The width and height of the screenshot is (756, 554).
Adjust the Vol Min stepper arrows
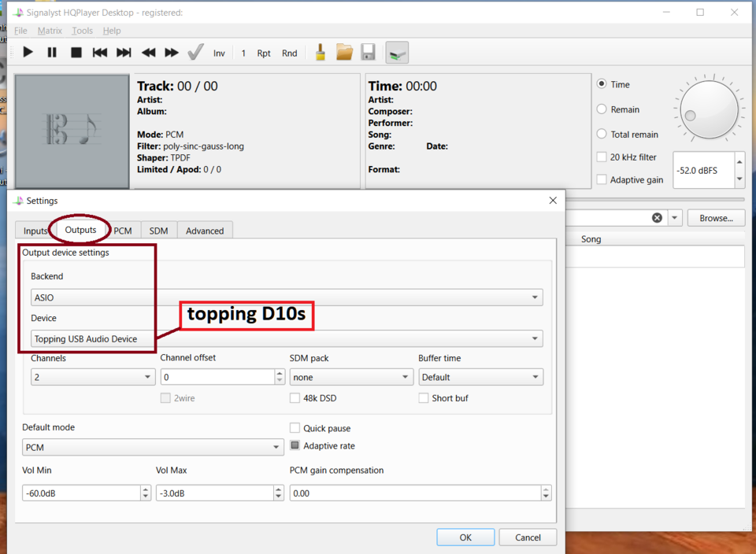pos(146,493)
